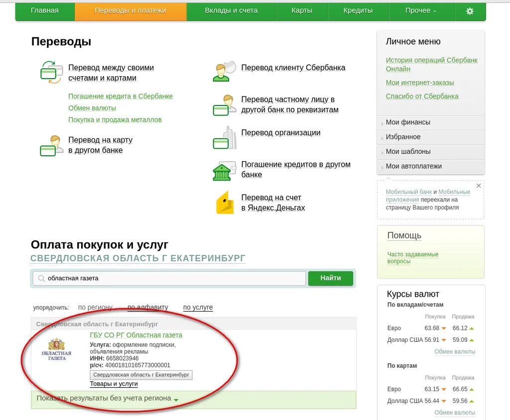Viewport: 510px width, 420px height.
Task: Open Погашение кредитов в другом банке
Action: (296, 169)
